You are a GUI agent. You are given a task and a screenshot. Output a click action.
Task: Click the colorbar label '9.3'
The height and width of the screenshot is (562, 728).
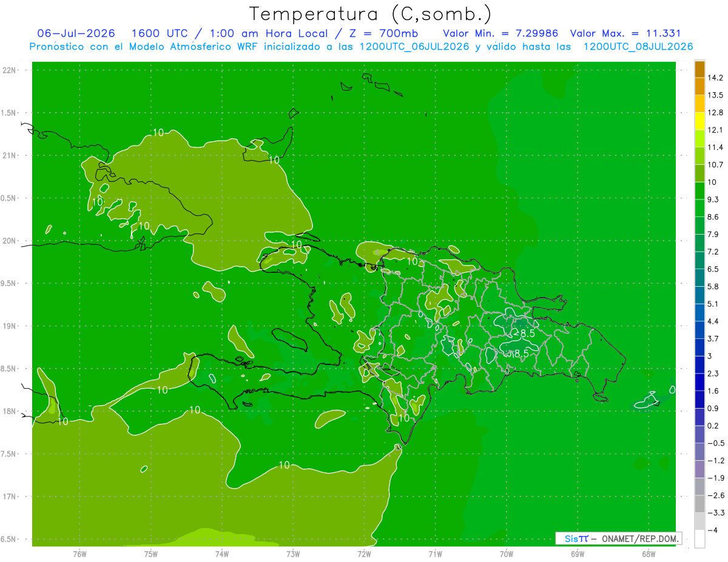pyautogui.click(x=713, y=199)
